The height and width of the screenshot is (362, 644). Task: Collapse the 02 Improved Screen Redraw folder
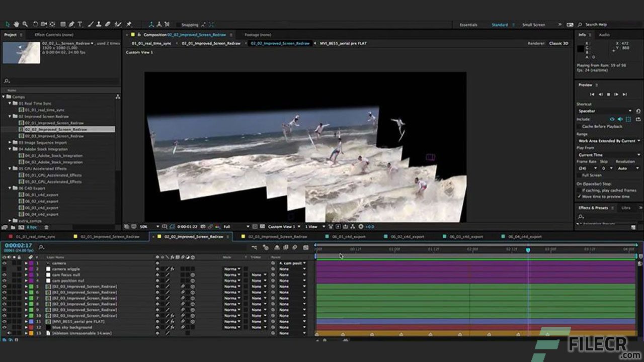coord(9,116)
